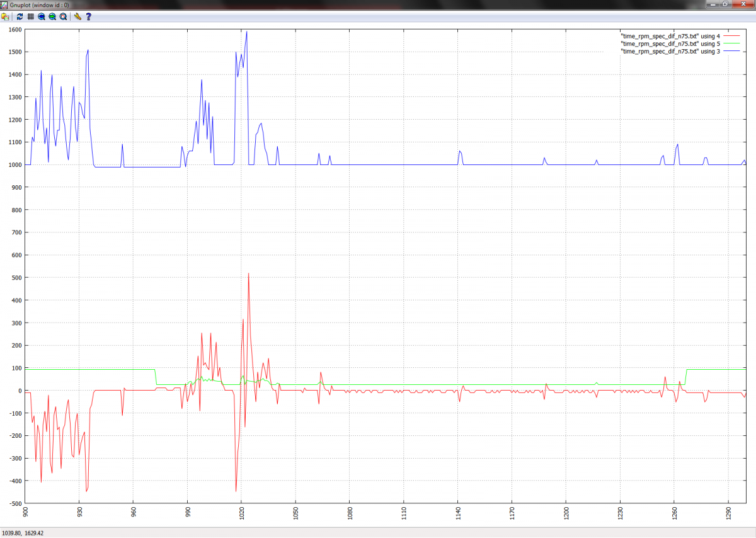Click the 1400 y-axis label
Viewport: 756px width, 538px height.
(14, 75)
